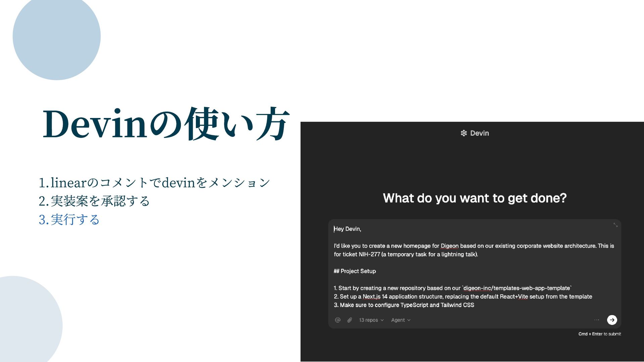Click the @ mention icon
This screenshot has height=362, width=644.
[338, 320]
